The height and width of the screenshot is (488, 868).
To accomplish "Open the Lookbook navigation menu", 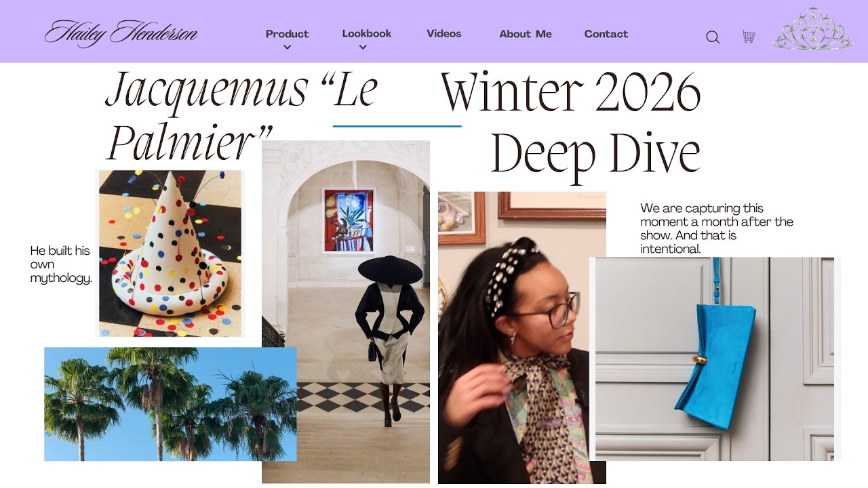I will pyautogui.click(x=367, y=34).
